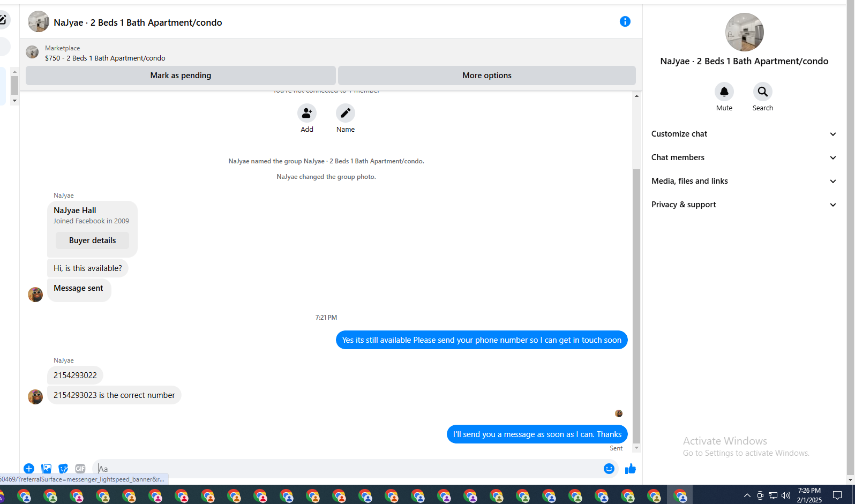
Task: Click the 'Message sent' bubble
Action: point(79,290)
